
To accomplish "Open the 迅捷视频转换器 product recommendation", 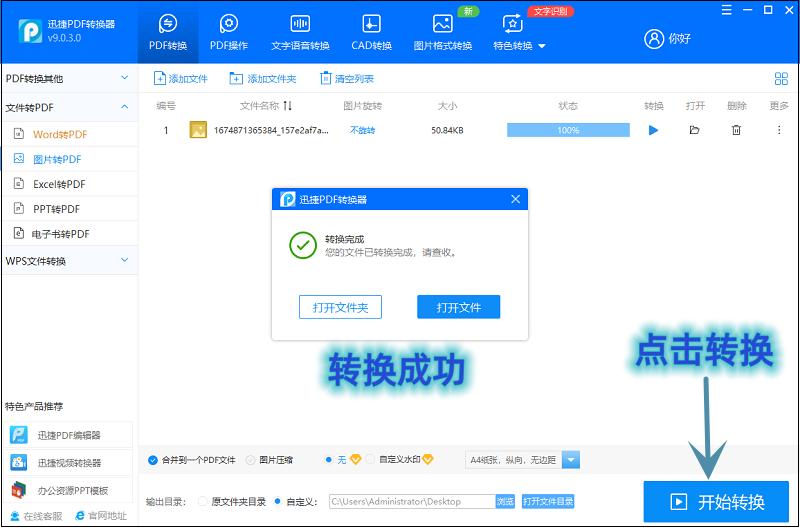I will (x=70, y=463).
